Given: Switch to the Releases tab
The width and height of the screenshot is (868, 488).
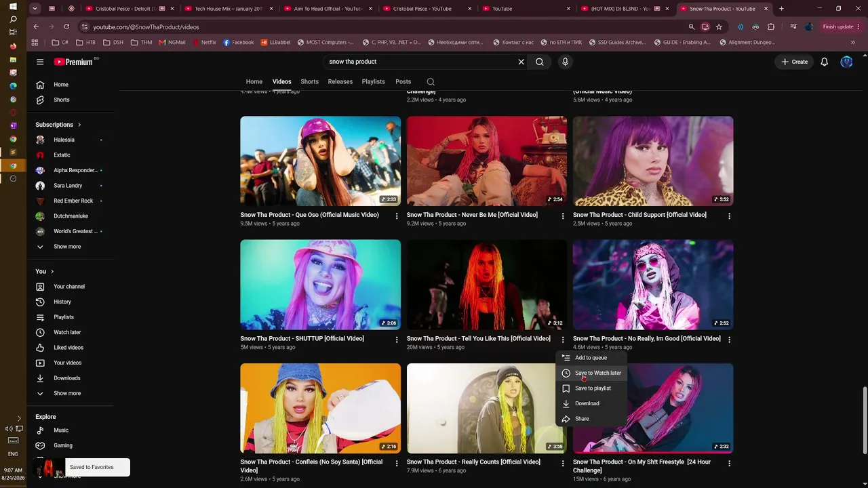Looking at the screenshot, I should pos(340,82).
